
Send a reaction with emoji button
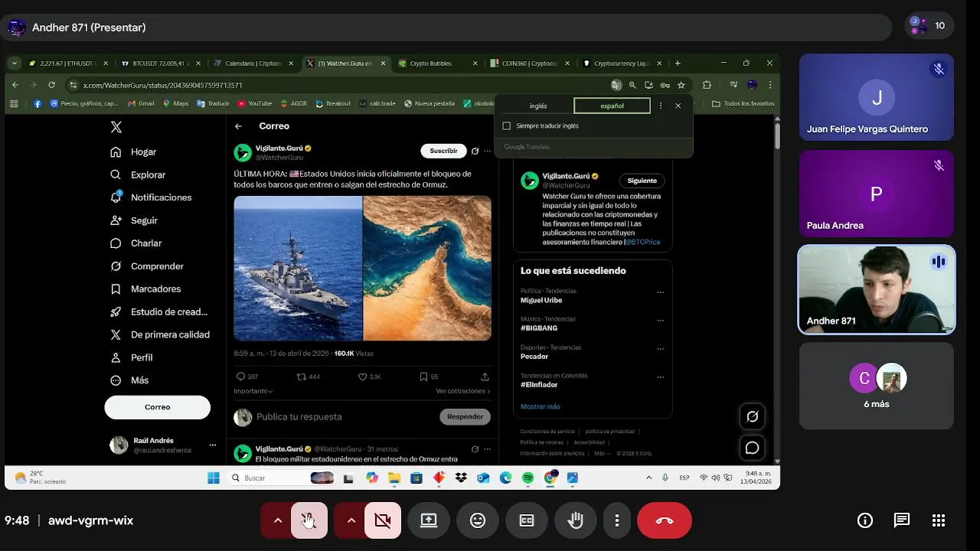(478, 520)
